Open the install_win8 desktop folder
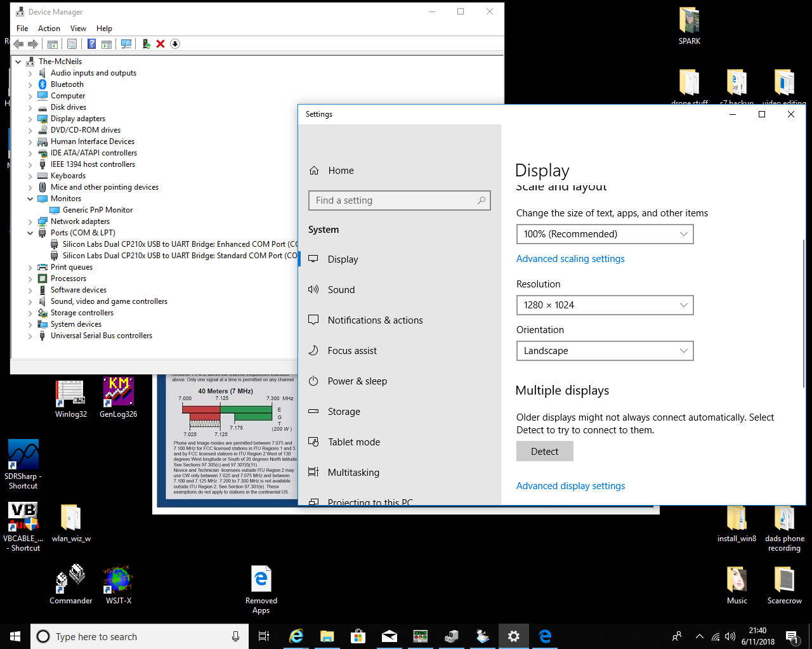Screen dimensions: 812x649 737,523
